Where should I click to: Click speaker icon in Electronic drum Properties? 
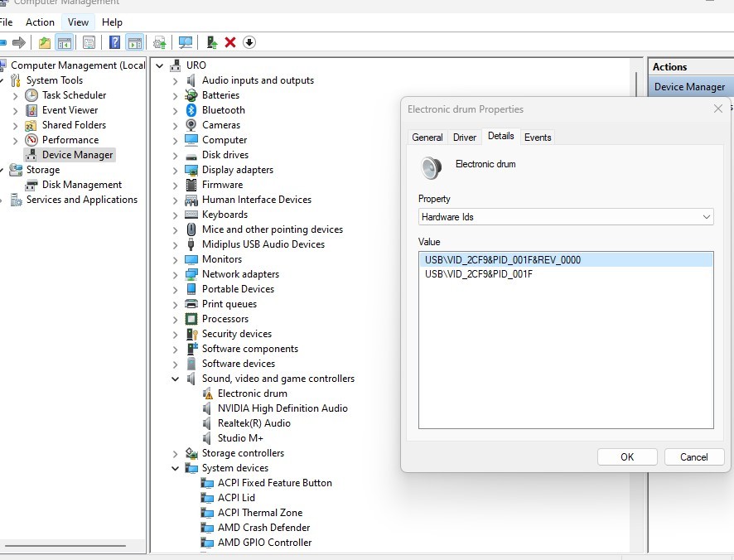[431, 168]
